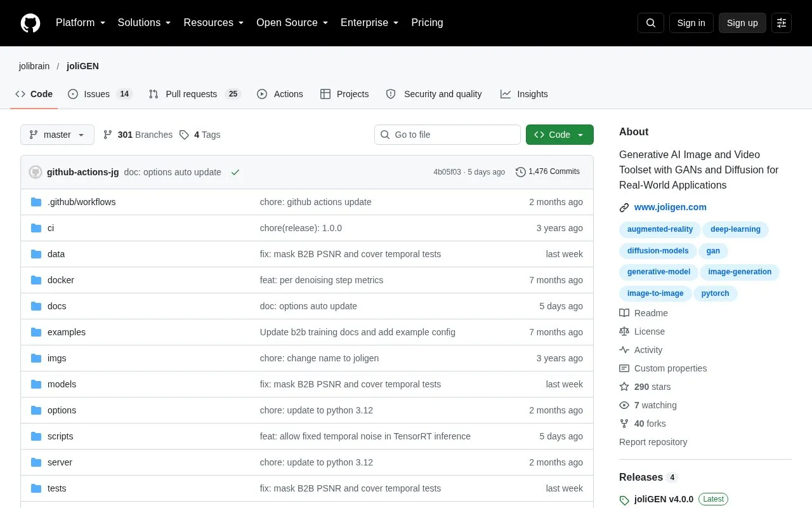Image resolution: width=812 pixels, height=508 pixels.
Task: Click the Go to file search field
Action: pyautogui.click(x=447, y=135)
